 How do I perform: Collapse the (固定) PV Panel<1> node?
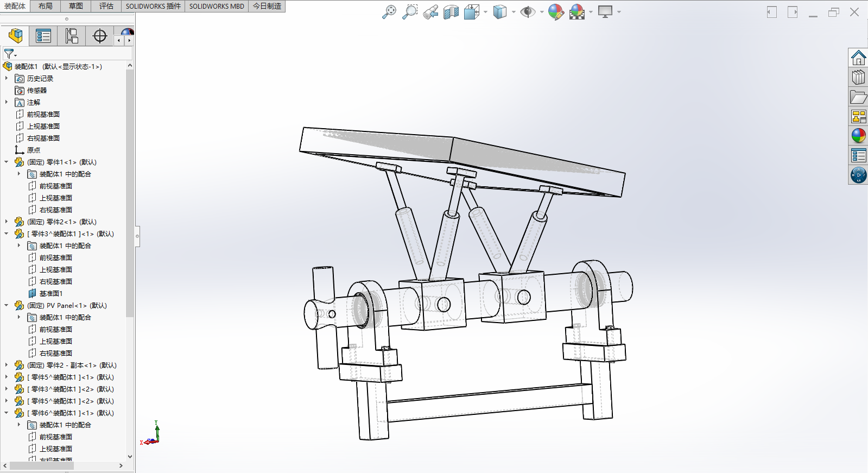7,305
